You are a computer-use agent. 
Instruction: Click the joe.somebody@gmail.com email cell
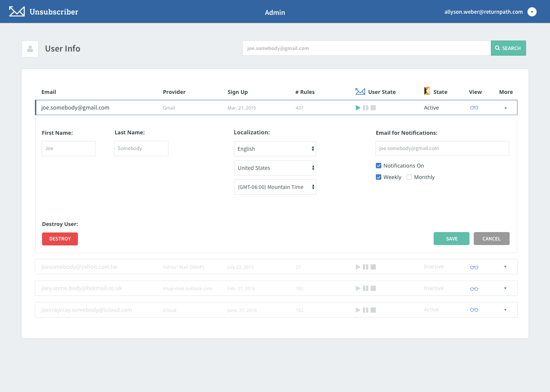(75, 108)
